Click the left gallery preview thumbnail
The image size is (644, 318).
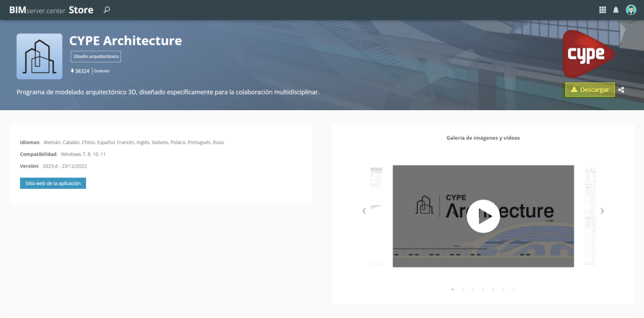(377, 215)
